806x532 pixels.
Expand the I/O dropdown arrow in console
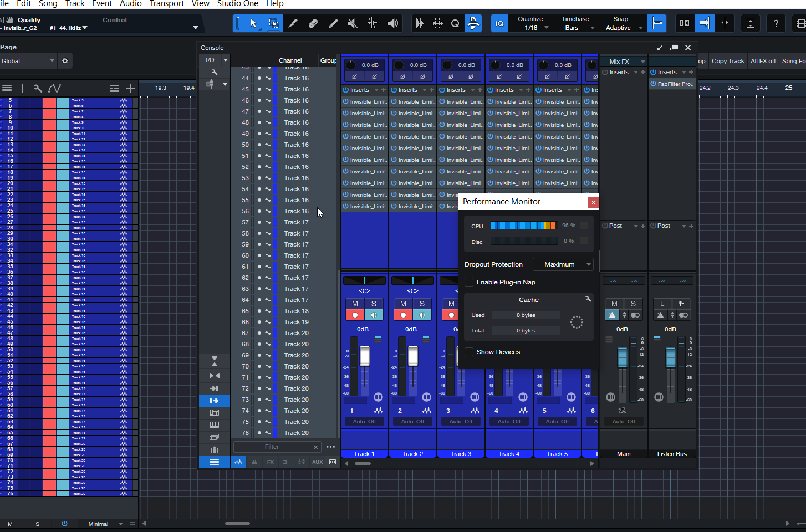click(225, 60)
